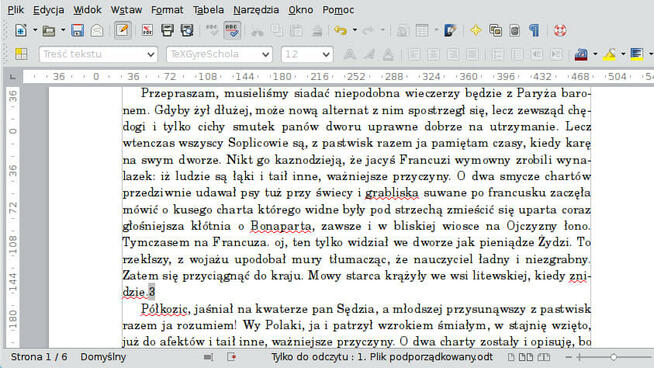
Task: Print the file directly with the printer icon
Action: (x=167, y=30)
